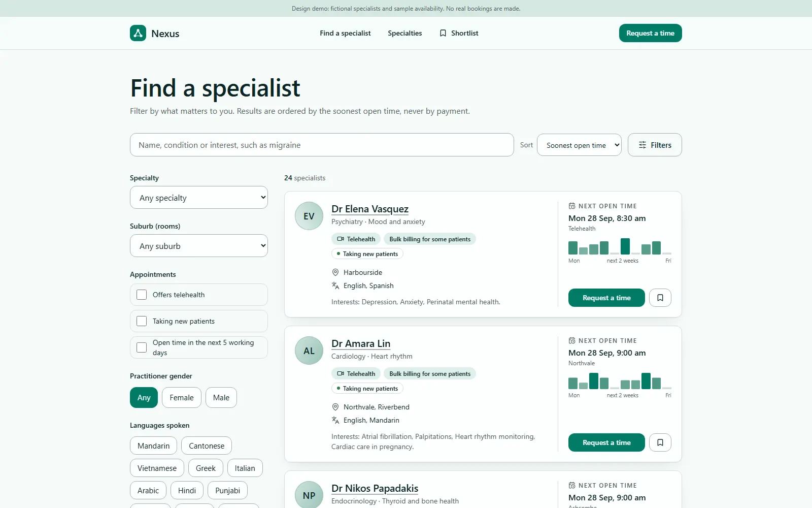Bookmark Dr Elena Vasquez to the shortlist
Screen dimensions: 812x508
[660, 298]
